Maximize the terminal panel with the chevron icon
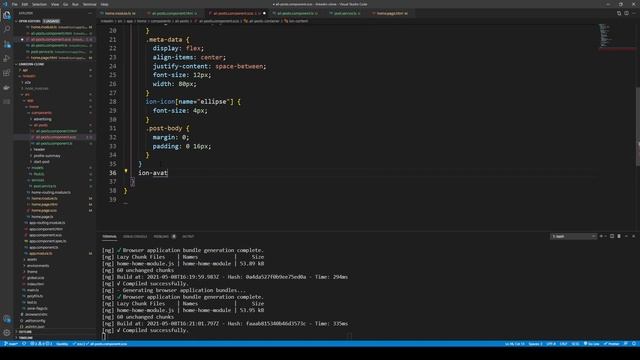Image resolution: width=640 pixels, height=360 pixels. tap(626, 236)
